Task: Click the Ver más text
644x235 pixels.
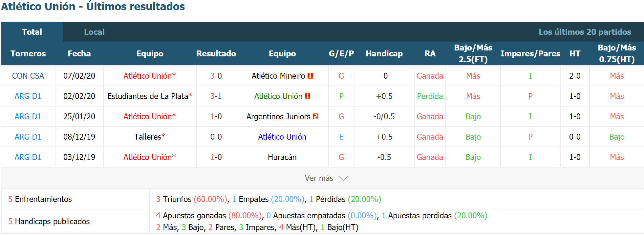Action: click(x=319, y=178)
